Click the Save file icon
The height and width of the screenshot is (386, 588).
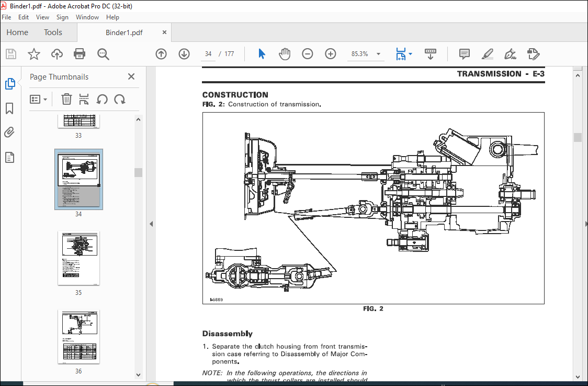coord(11,54)
